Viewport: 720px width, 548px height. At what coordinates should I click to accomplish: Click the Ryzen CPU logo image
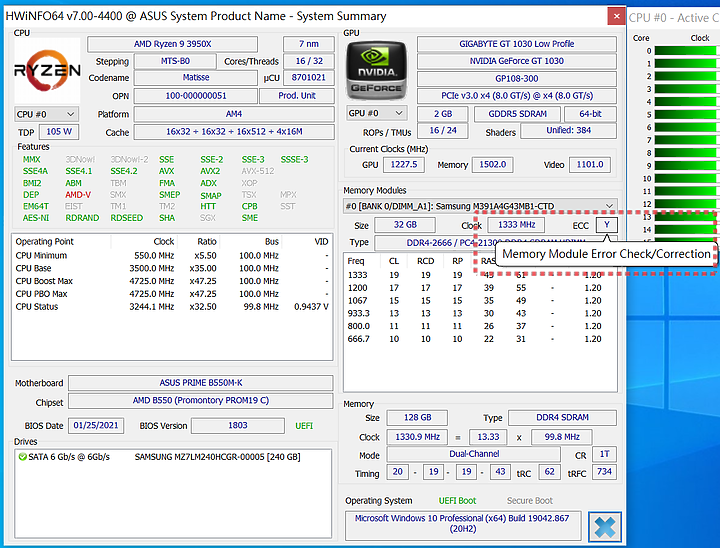point(47,70)
